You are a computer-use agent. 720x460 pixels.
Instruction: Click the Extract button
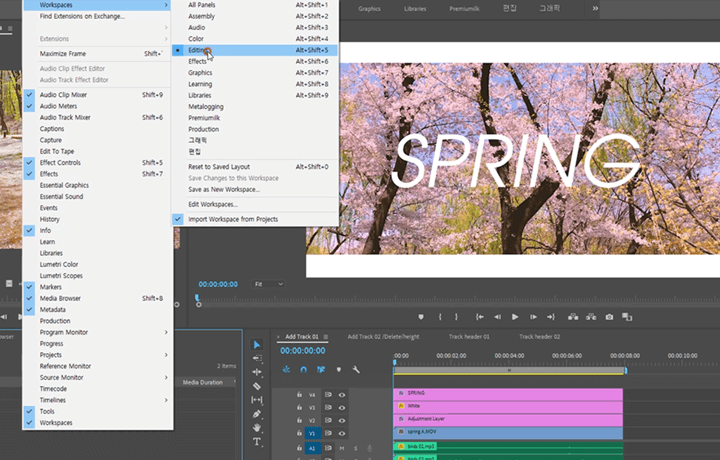[x=591, y=317]
